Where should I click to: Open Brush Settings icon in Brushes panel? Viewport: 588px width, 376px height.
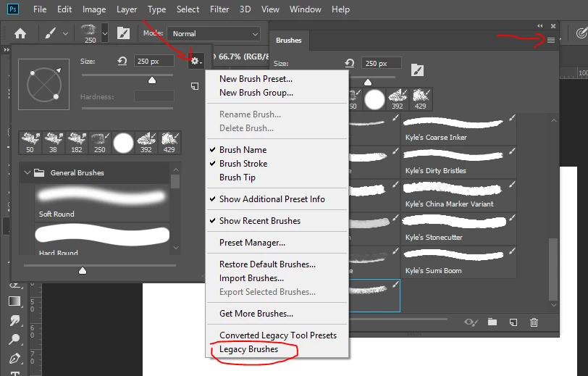pos(417,70)
